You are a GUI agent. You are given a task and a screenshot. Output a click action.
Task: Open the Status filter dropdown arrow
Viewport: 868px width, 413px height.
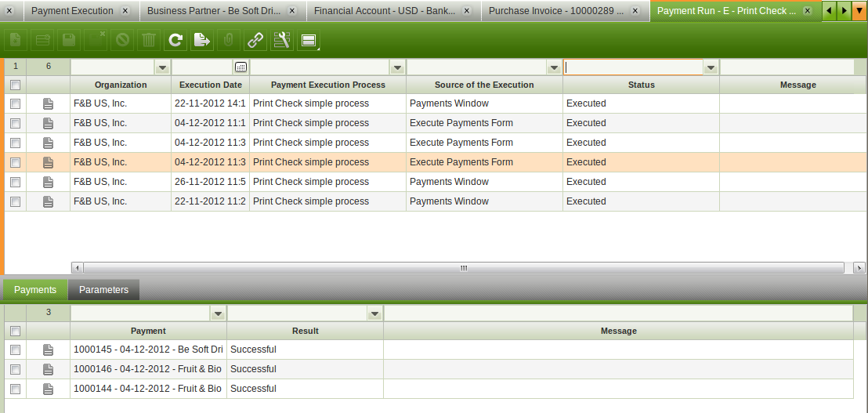tap(711, 67)
